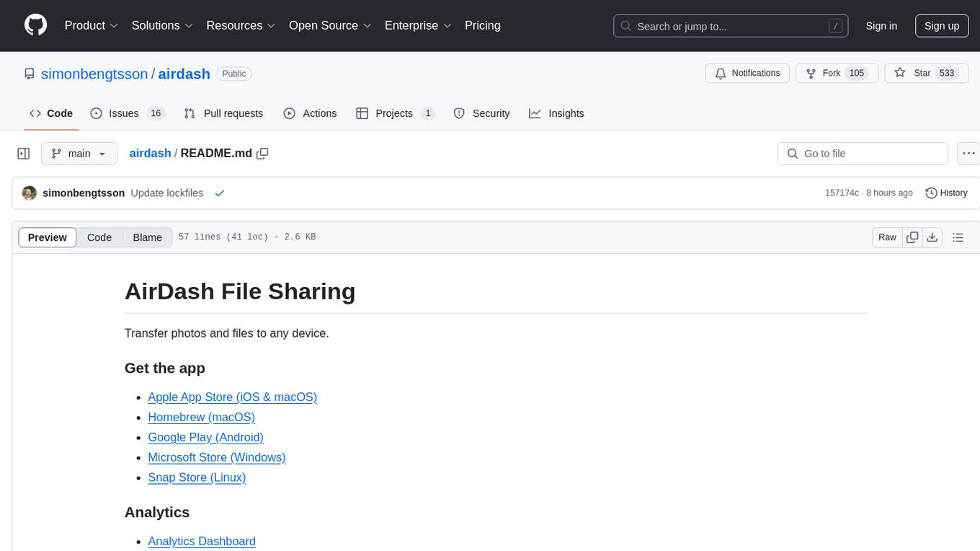The image size is (980, 551).
Task: Open the Pricing page
Action: [x=483, y=25]
